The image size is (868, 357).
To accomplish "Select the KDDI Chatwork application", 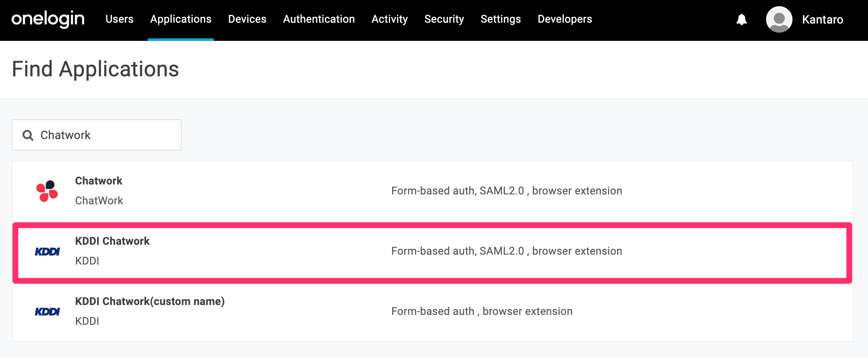I will pos(432,251).
